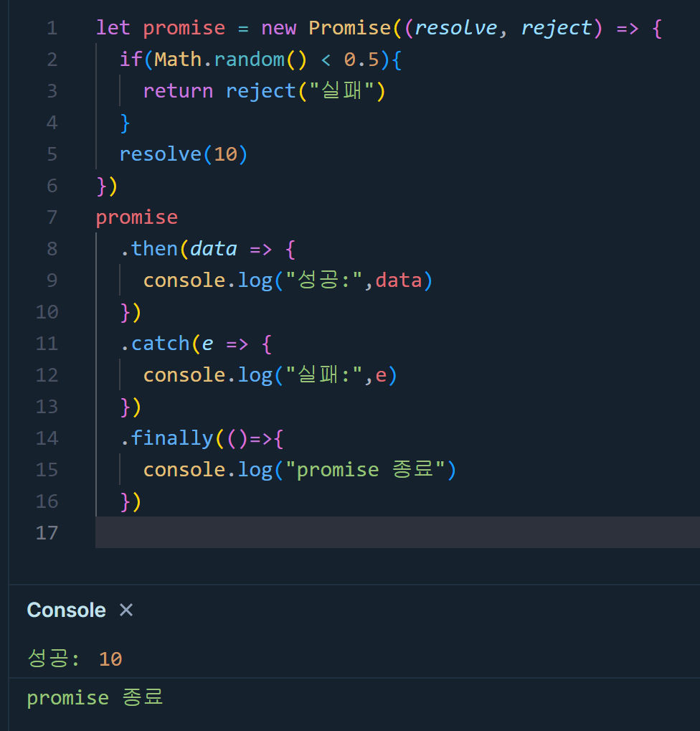Click line number 7 in the gutter

(52, 217)
